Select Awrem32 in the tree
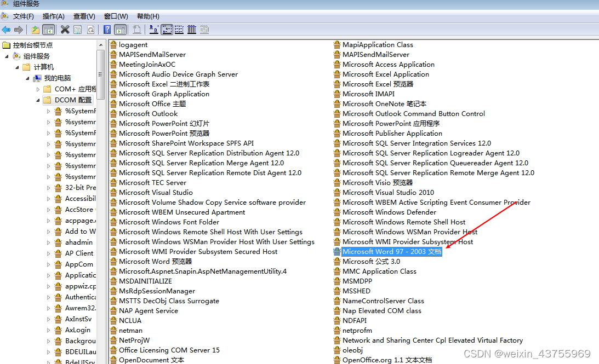Image resolution: width=599 pixels, height=364 pixels. click(x=80, y=308)
